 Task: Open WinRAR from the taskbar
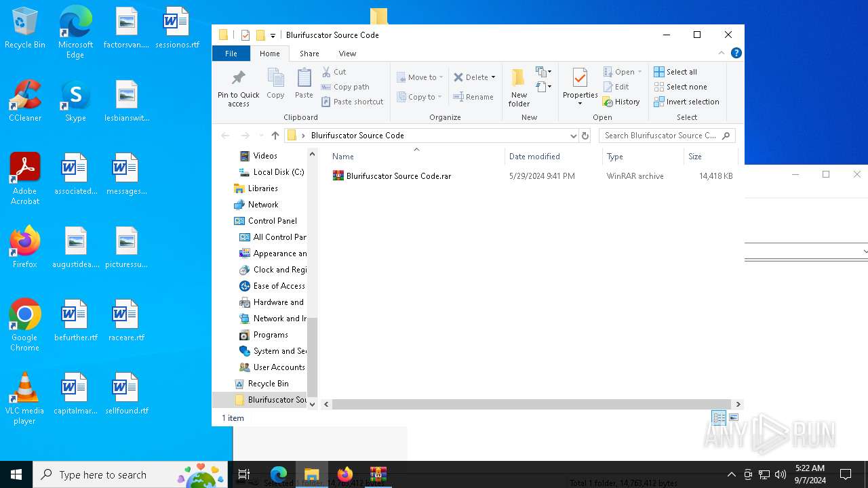click(378, 474)
